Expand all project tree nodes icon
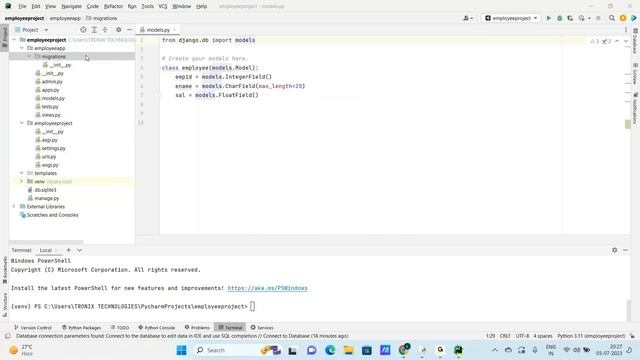This screenshot has width=640, height=360. coord(94,30)
